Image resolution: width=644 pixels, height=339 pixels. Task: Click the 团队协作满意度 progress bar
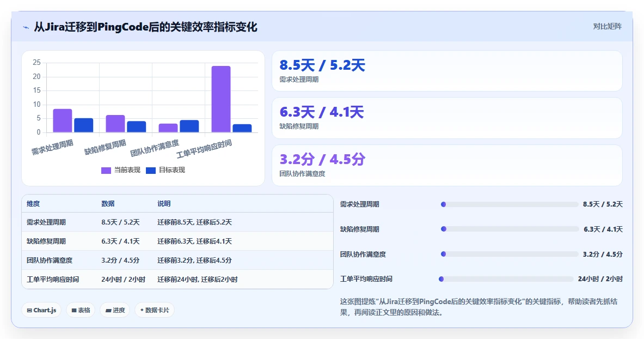pos(510,254)
